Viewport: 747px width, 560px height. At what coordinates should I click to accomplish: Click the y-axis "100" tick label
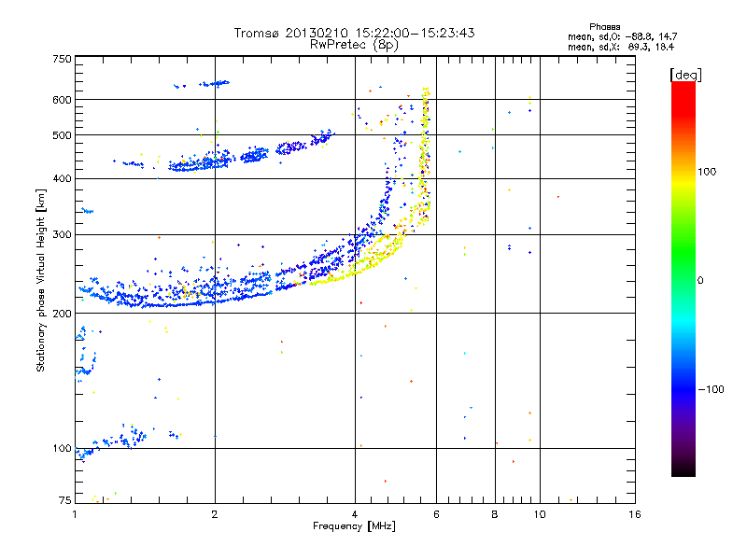tap(62, 449)
